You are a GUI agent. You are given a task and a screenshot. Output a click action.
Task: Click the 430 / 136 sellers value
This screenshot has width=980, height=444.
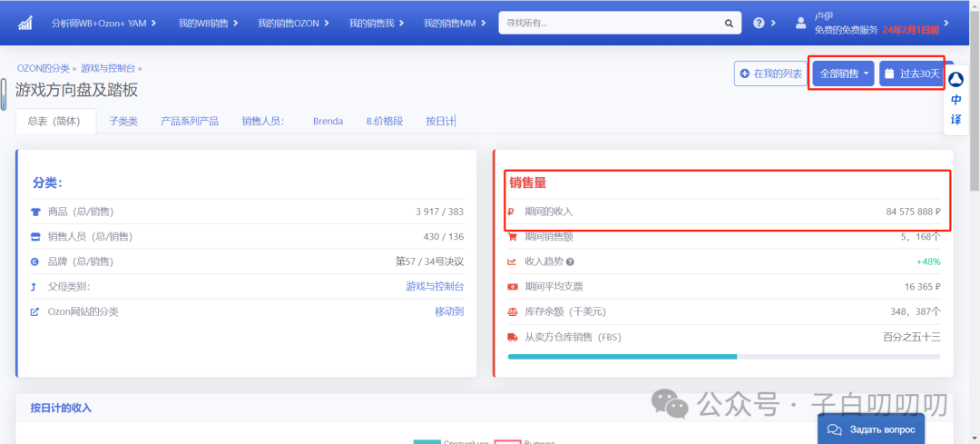443,237
